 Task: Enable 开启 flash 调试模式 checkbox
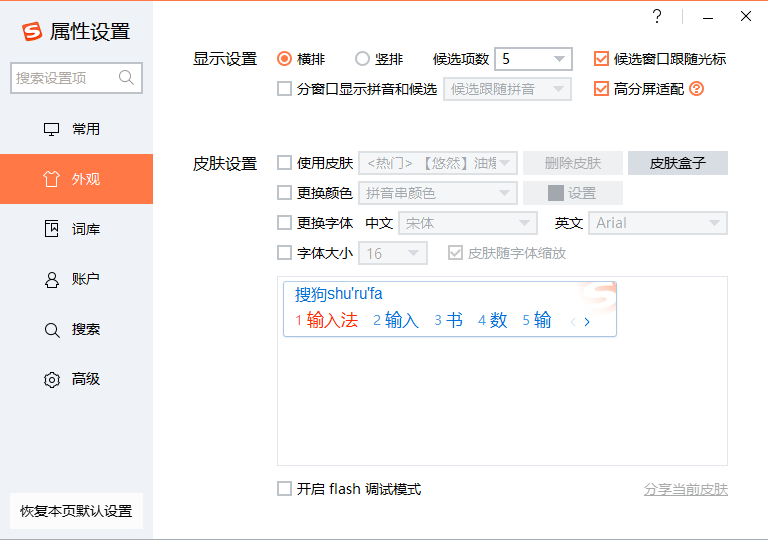(x=285, y=489)
